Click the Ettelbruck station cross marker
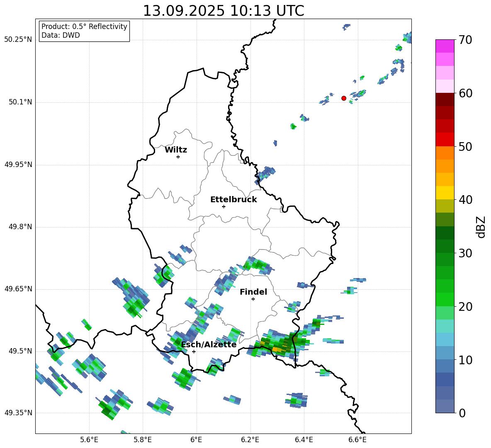This screenshot has height=448, width=491. [224, 206]
